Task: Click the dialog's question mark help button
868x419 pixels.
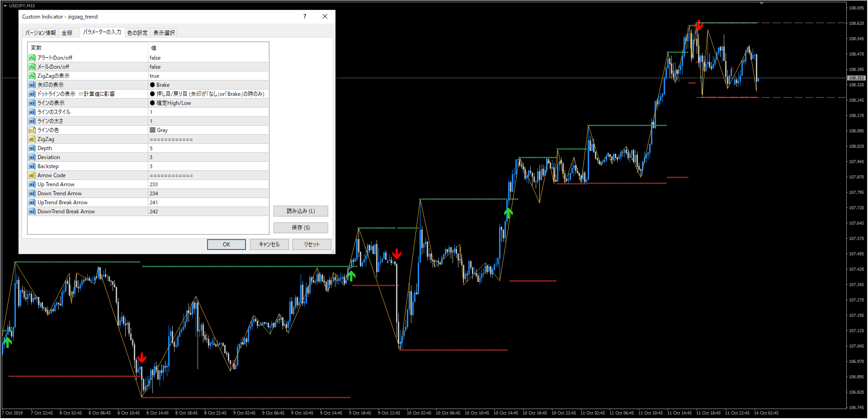Action: point(305,17)
